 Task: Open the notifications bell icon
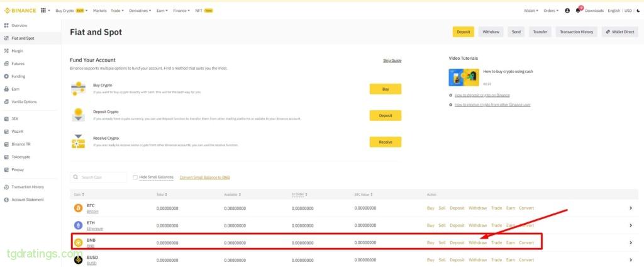[579, 11]
